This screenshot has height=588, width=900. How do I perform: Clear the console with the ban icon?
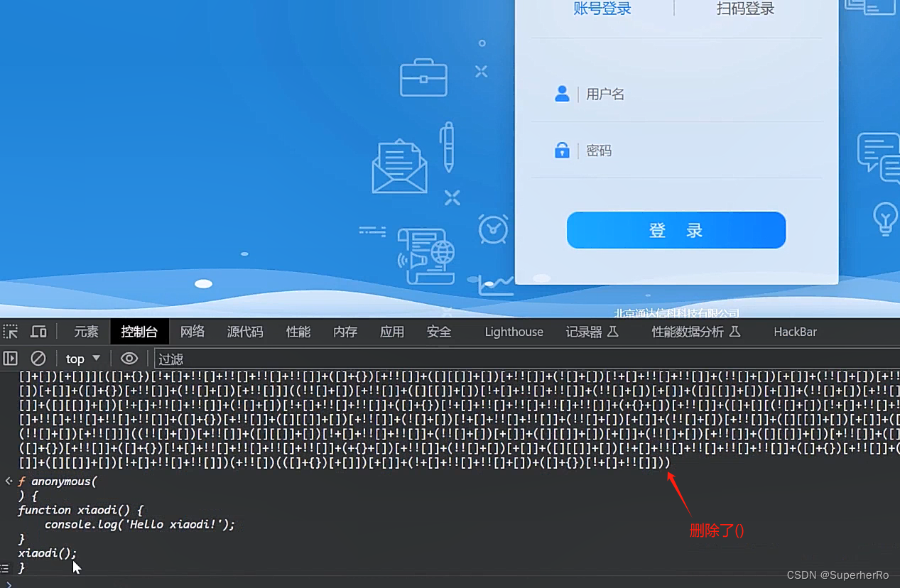click(x=38, y=359)
